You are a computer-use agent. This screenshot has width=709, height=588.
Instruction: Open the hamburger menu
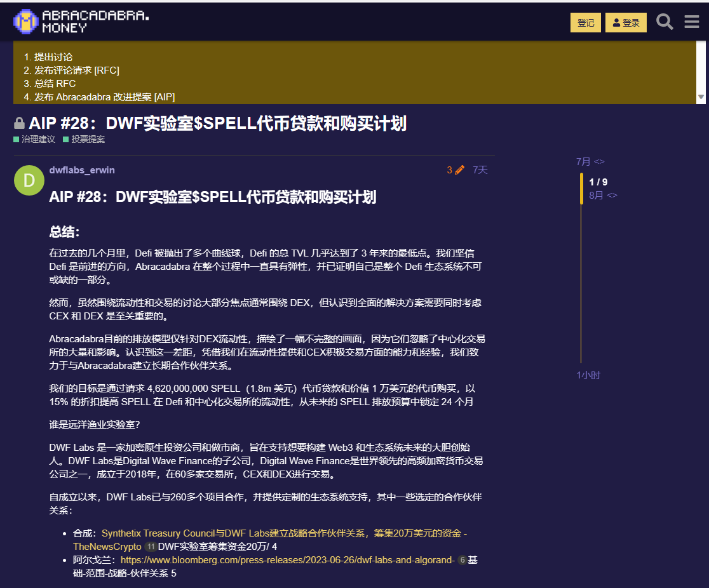point(691,21)
